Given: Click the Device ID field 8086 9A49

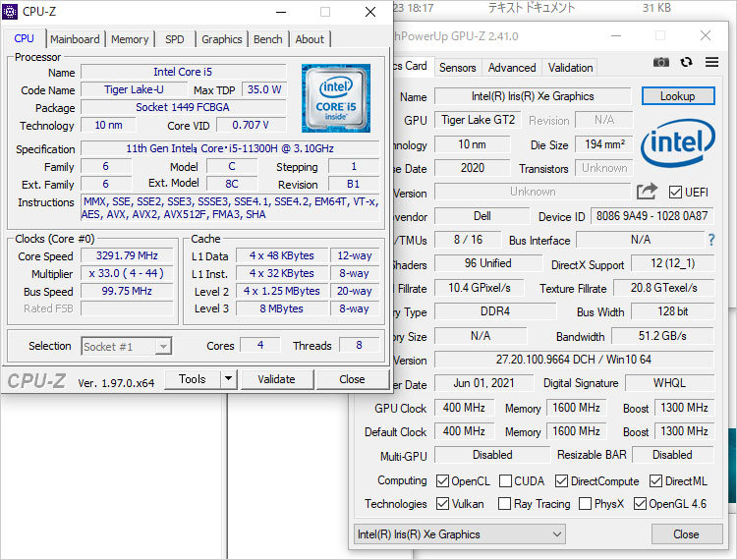Looking at the screenshot, I should point(652,216).
